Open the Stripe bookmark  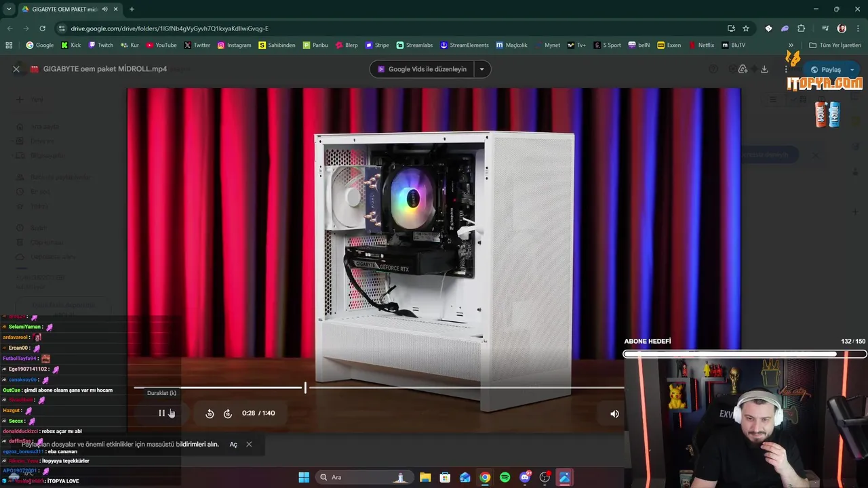377,45
